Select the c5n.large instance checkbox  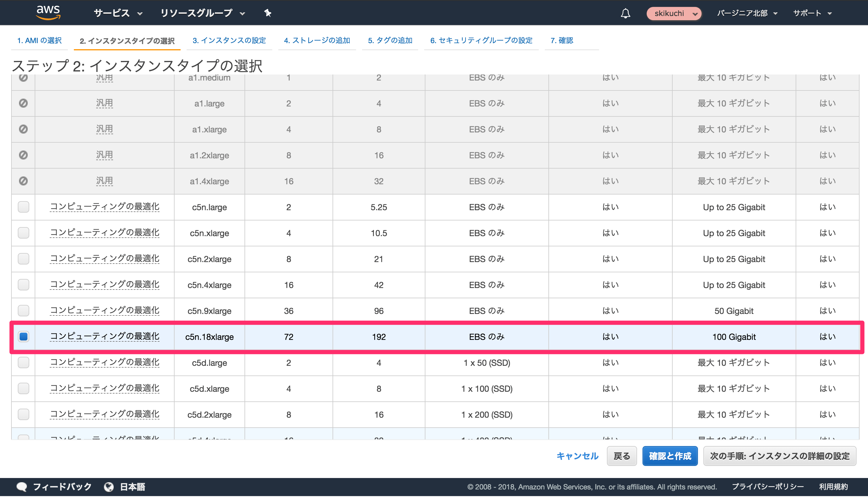24,207
